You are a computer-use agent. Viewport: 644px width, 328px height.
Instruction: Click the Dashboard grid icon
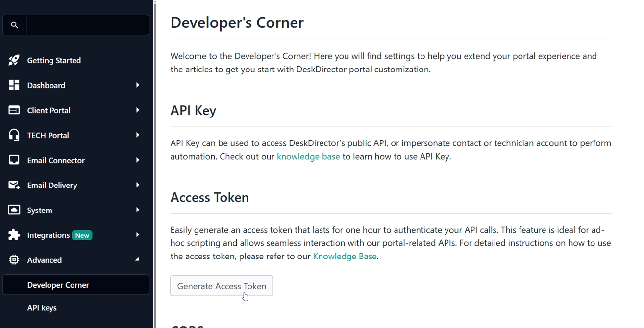14,85
